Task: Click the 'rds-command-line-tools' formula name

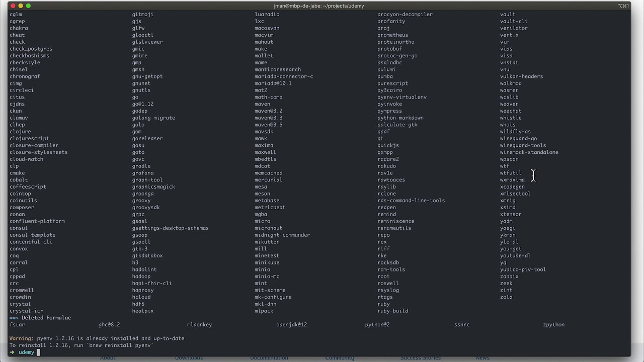Action: [411, 201]
